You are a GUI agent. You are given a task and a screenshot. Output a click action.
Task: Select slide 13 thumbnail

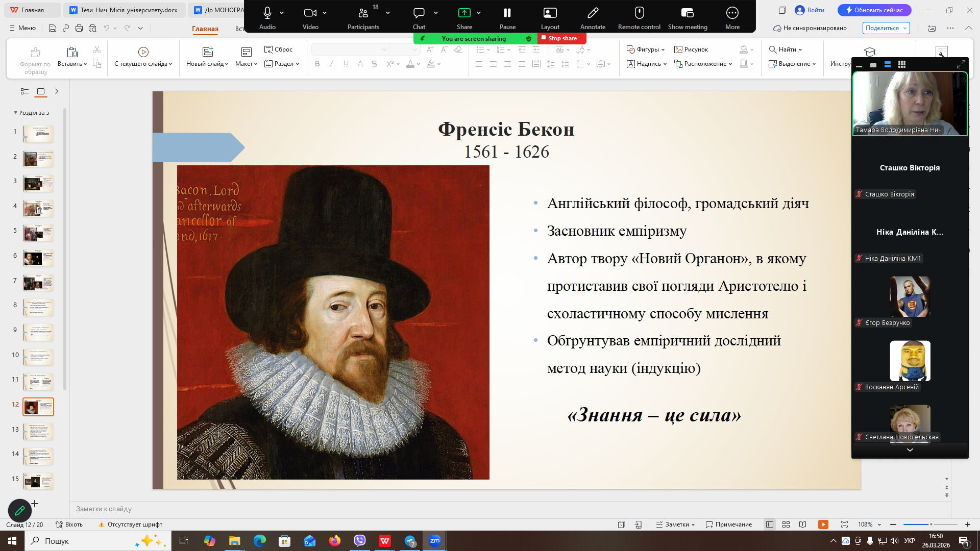tap(38, 432)
